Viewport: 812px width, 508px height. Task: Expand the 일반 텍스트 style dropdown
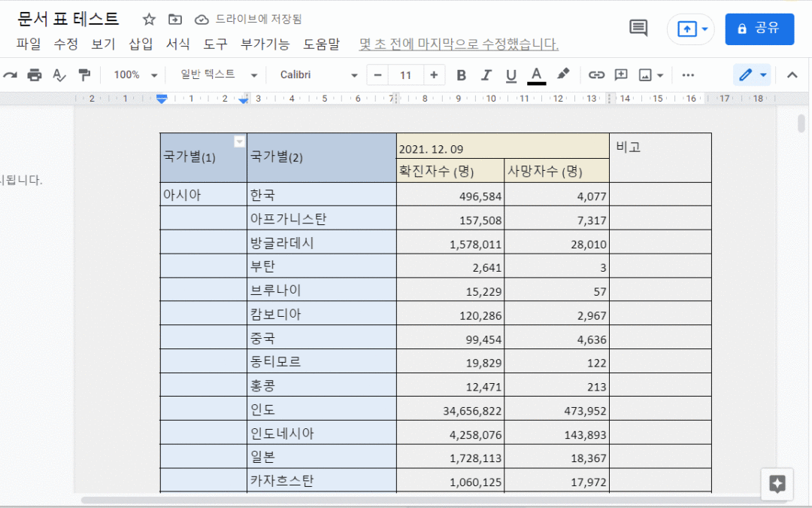tap(219, 75)
